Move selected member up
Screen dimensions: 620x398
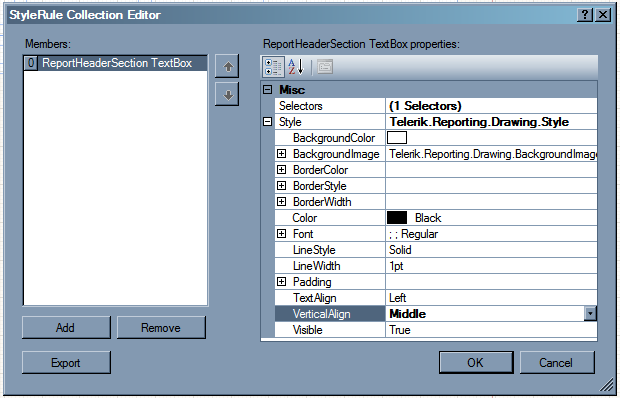(x=227, y=66)
